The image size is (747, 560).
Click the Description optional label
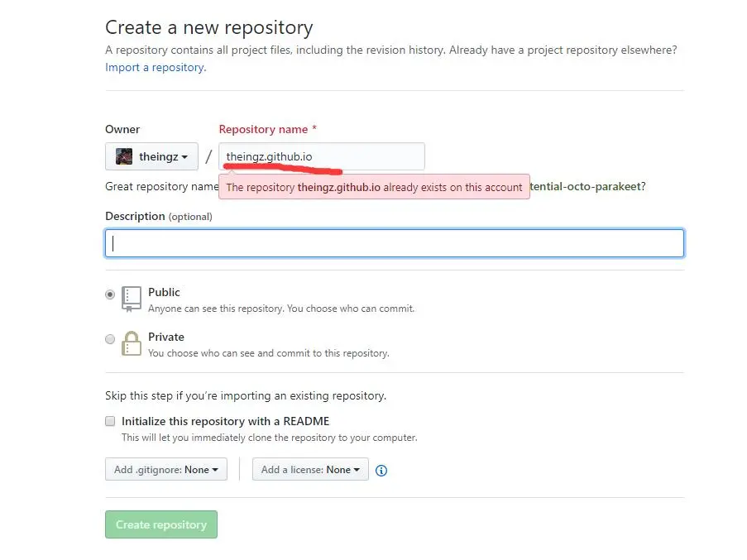tap(158, 217)
